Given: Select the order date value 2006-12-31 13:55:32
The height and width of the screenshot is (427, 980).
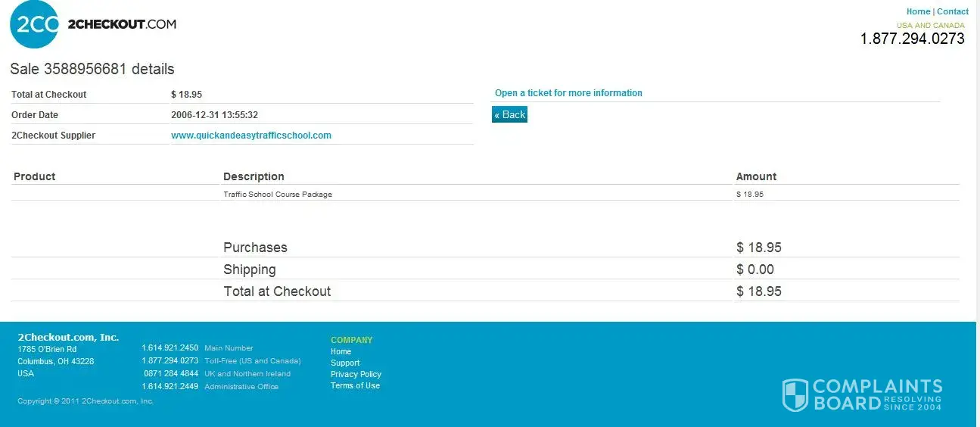Looking at the screenshot, I should coord(215,115).
